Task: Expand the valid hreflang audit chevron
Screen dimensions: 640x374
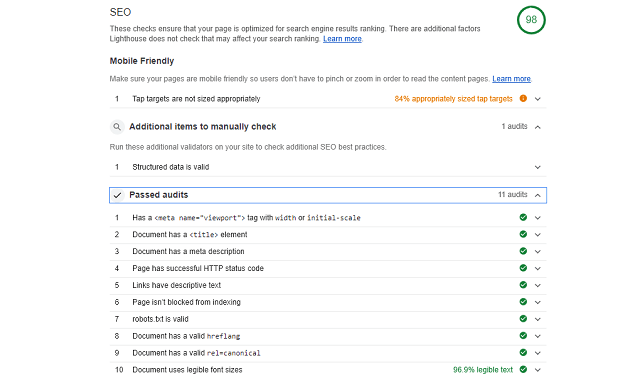Action: [x=538, y=336]
